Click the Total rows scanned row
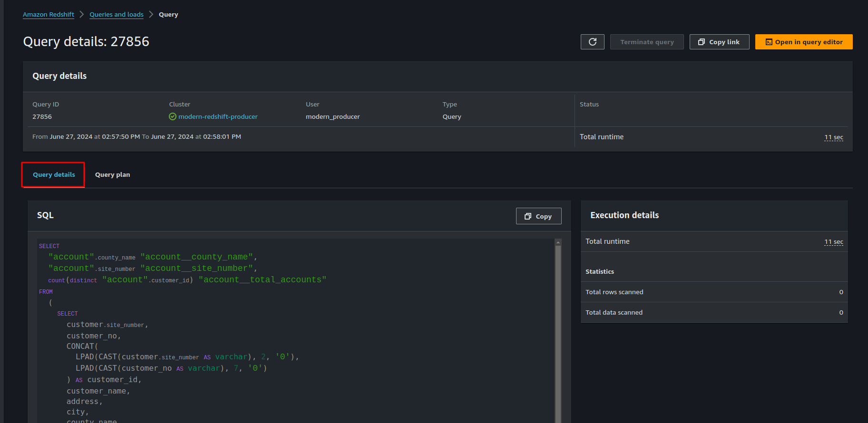This screenshot has width=868, height=423. (714, 292)
